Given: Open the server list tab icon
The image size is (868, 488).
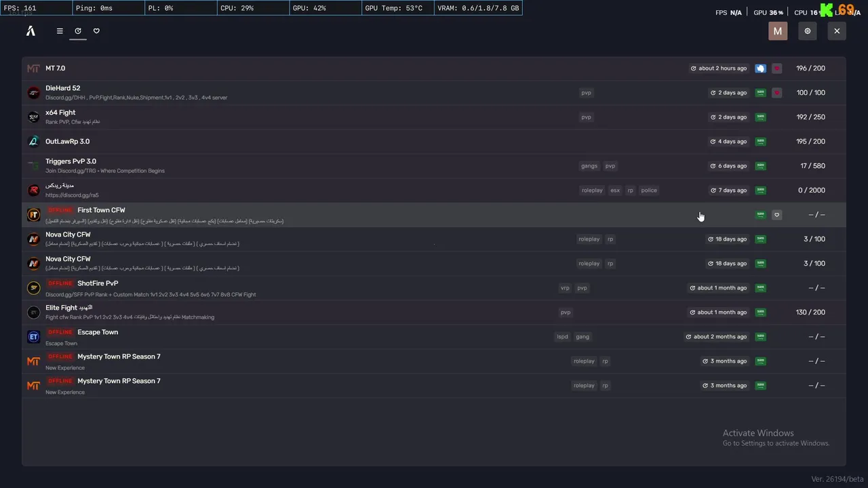Looking at the screenshot, I should [60, 30].
